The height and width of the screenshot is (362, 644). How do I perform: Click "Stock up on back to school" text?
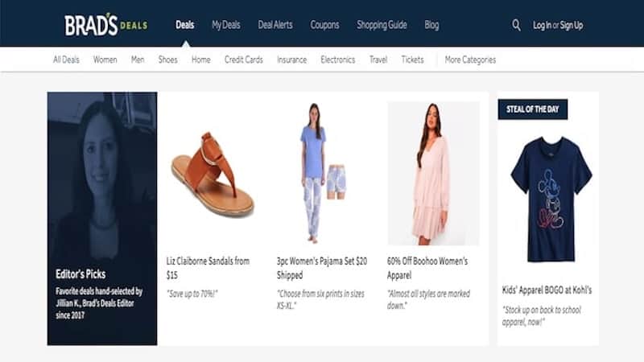tap(542, 316)
